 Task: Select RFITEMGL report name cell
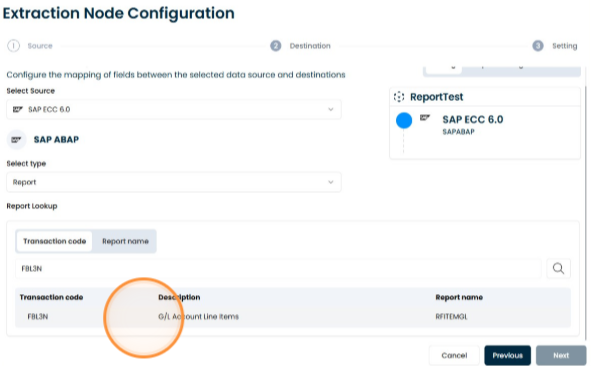click(452, 317)
